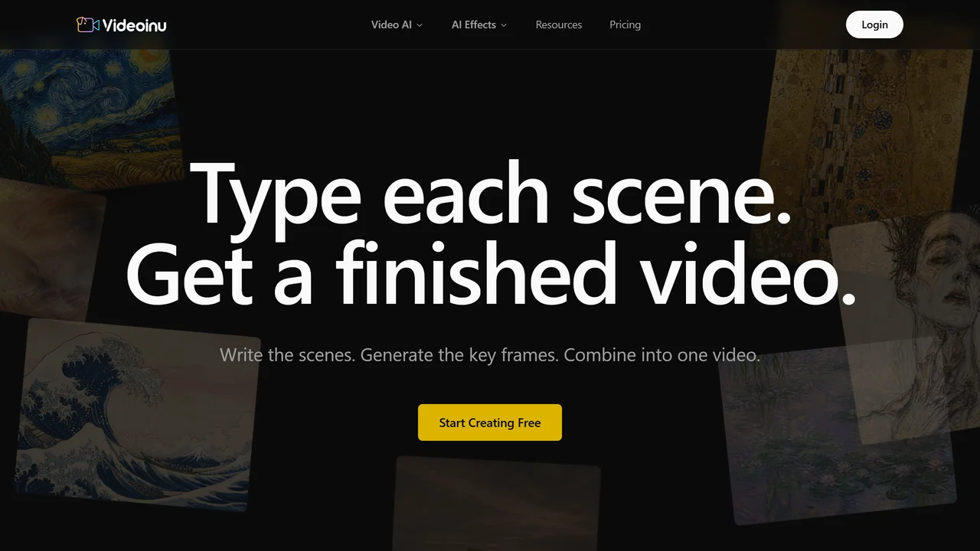The width and height of the screenshot is (980, 551).
Task: Select the Great Wave painting thumbnail
Action: point(138,413)
